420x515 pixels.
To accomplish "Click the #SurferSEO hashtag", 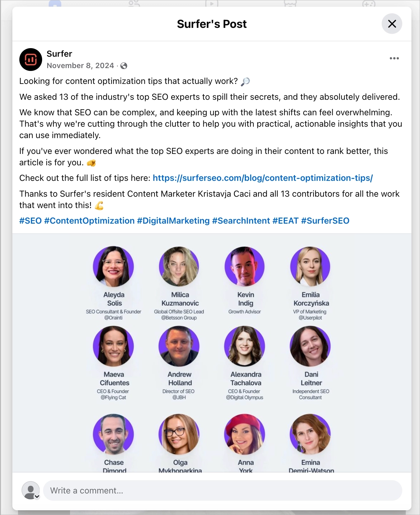I will click(325, 220).
